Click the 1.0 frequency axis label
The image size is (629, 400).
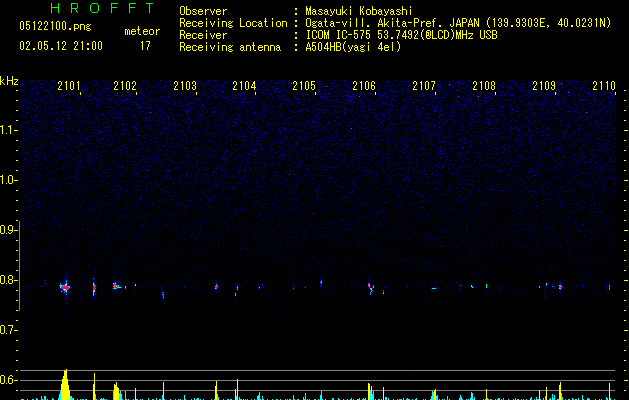pos(9,180)
